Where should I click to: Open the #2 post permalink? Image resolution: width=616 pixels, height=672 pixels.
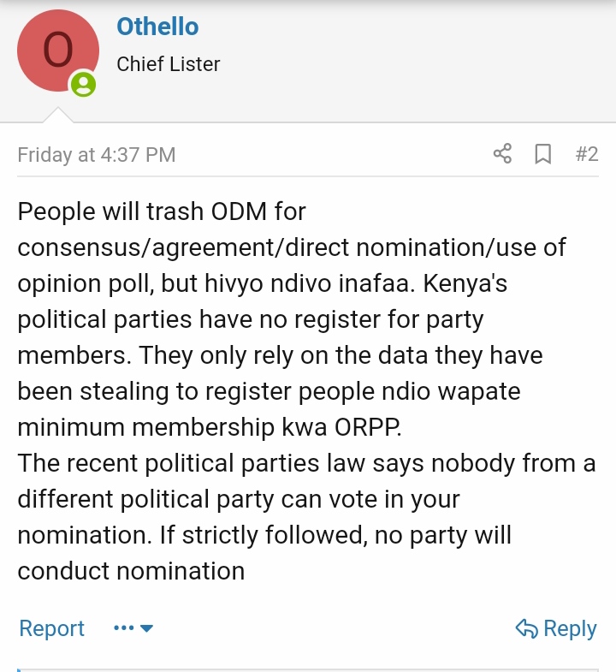click(586, 154)
